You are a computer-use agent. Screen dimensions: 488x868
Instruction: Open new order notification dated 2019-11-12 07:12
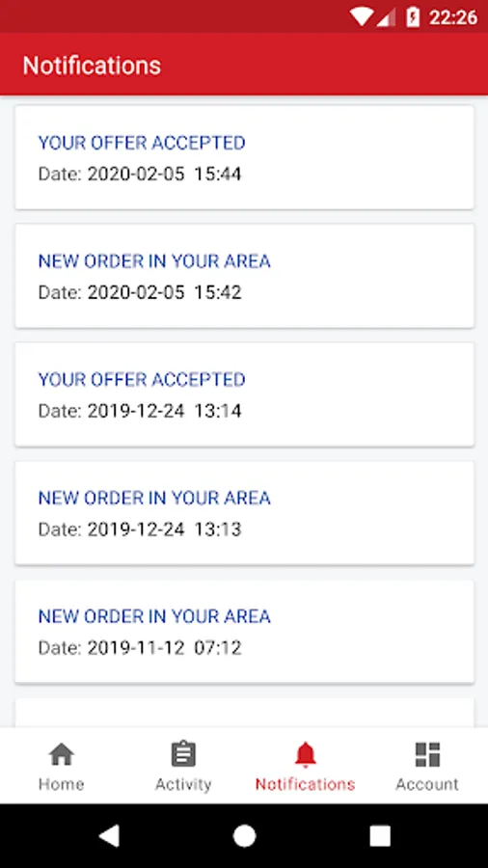click(244, 631)
